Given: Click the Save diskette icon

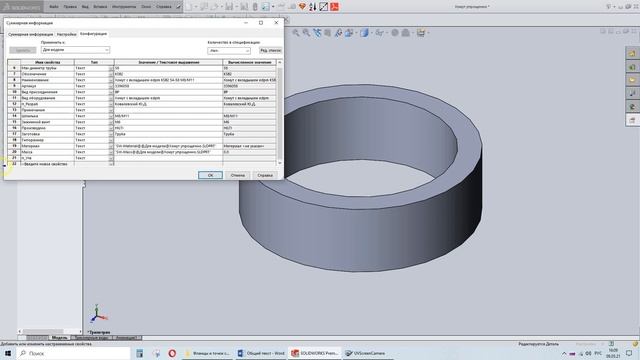Looking at the screenshot, I should (x=229, y=7).
